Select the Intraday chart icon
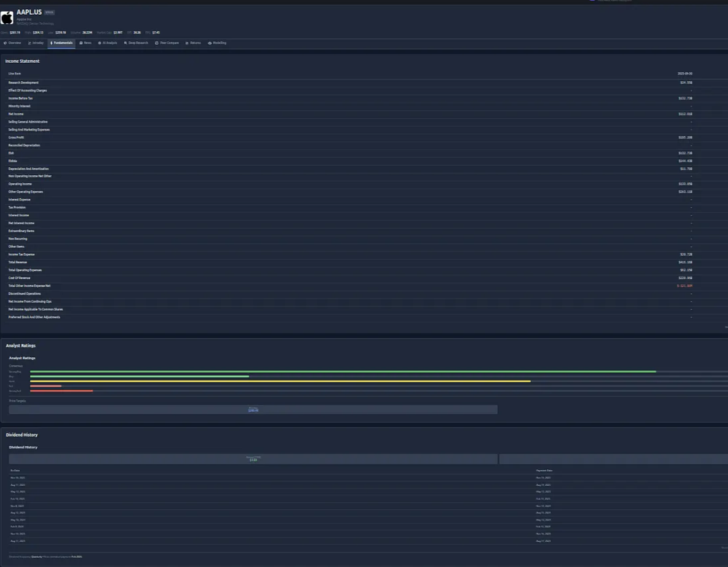Screen dimensions: 728x567 tap(28, 43)
